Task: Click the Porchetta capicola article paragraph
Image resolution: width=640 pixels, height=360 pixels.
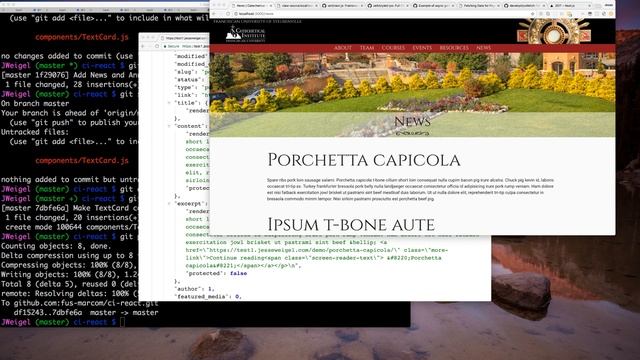Action: click(410, 189)
